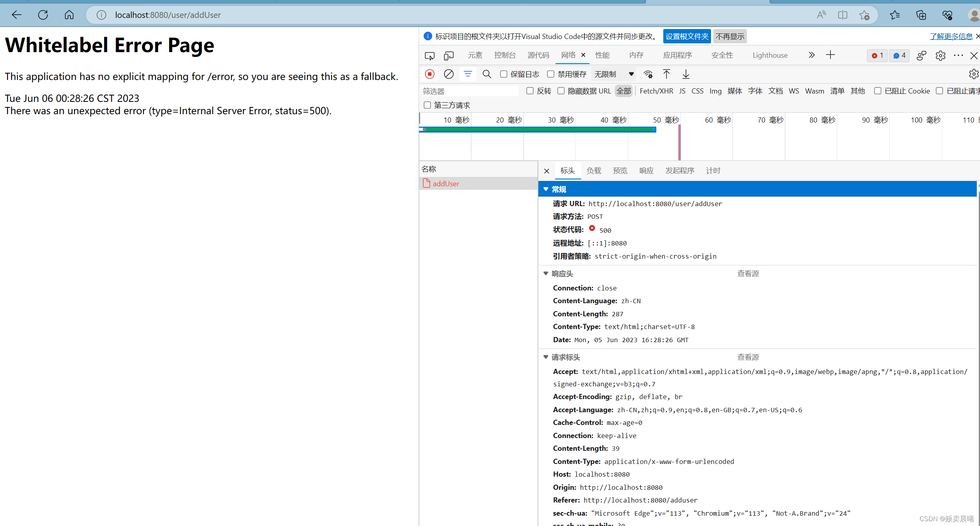The height and width of the screenshot is (526, 980).
Task: Click the 设置根文件夹 button
Action: tap(687, 37)
